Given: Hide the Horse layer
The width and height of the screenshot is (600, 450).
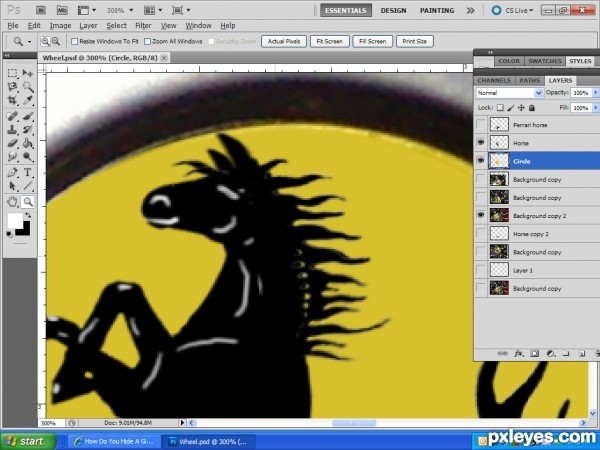Looking at the screenshot, I should coord(481,143).
